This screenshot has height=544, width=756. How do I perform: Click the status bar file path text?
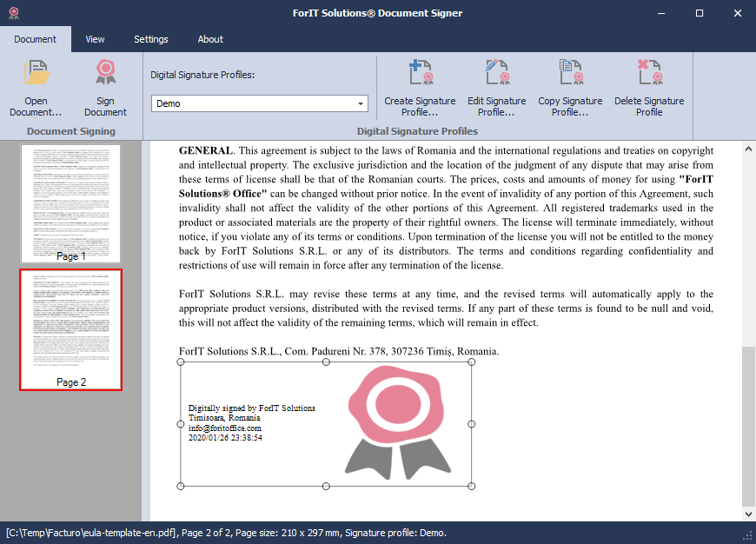(x=91, y=533)
